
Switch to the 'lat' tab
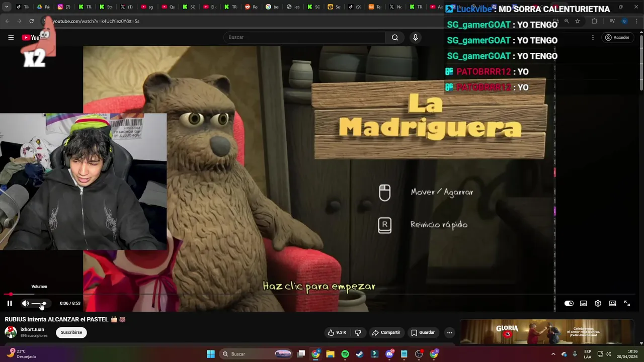click(x=293, y=7)
